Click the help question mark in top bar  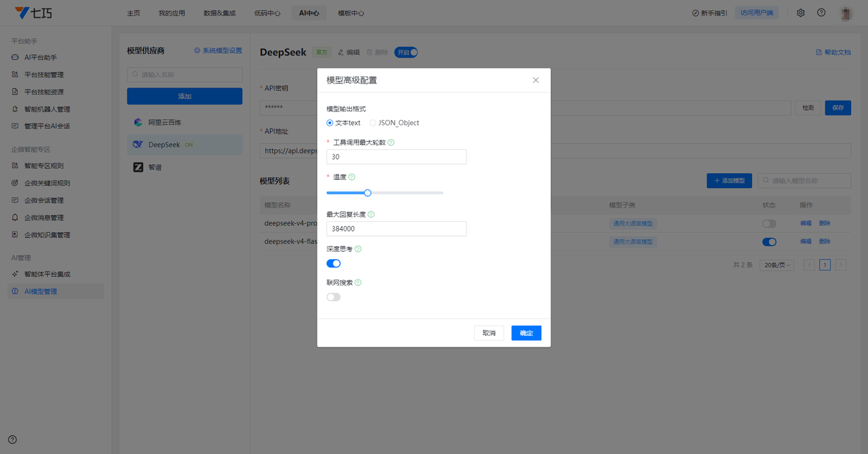click(x=821, y=13)
